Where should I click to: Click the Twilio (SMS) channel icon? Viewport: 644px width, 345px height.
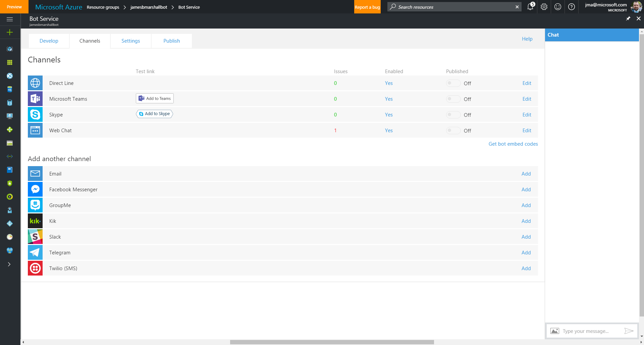[x=35, y=268]
